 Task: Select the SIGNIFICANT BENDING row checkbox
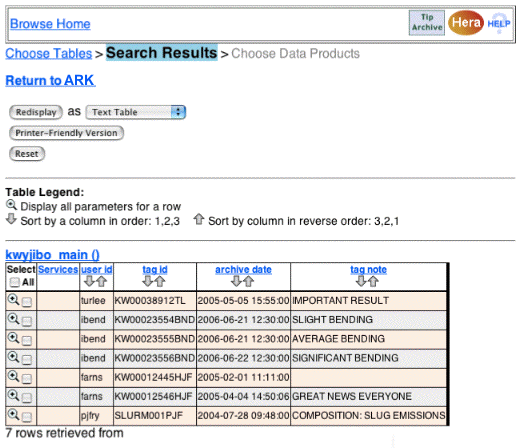click(27, 360)
